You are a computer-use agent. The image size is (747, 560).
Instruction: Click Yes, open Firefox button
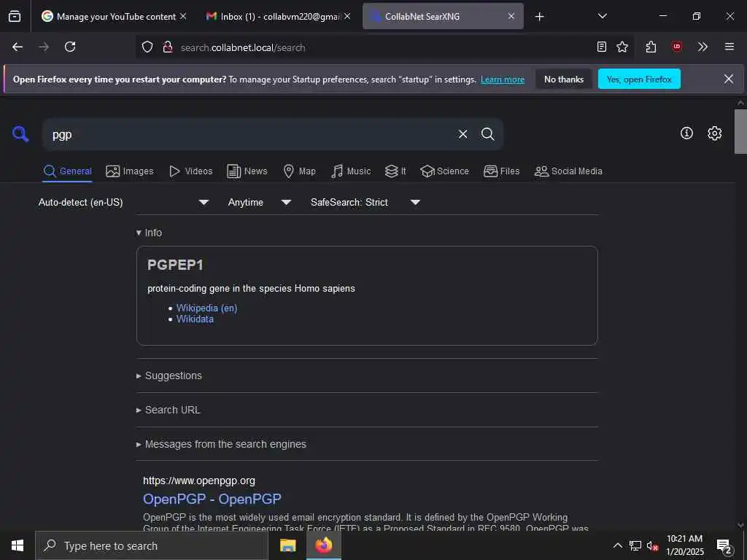pyautogui.click(x=639, y=79)
